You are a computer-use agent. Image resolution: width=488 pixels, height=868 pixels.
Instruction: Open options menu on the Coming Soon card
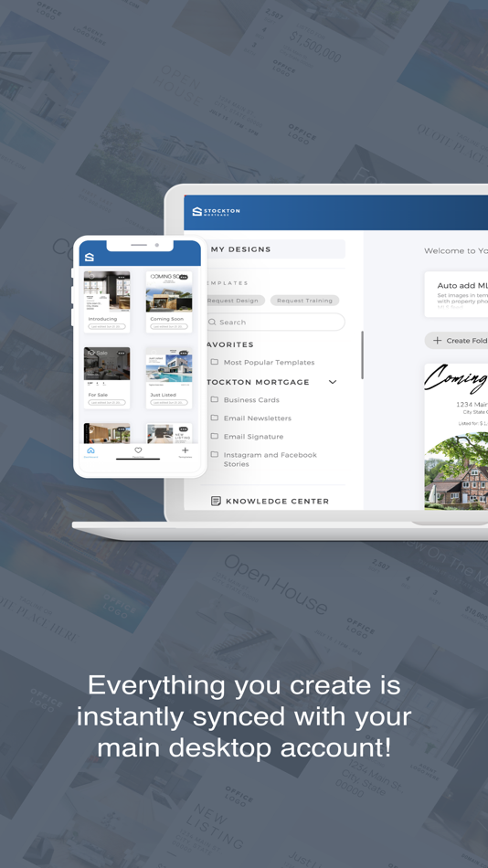tap(184, 277)
